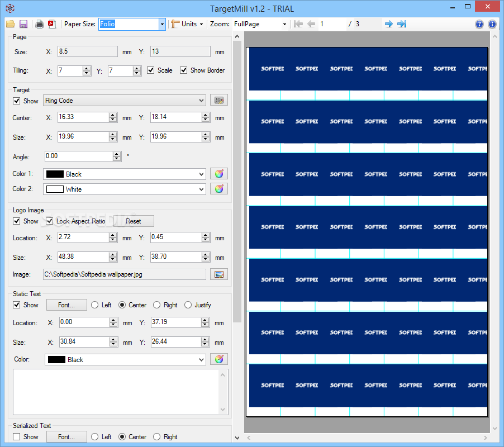Toggle the Scale checkbox
This screenshot has width=504, height=447.
[x=150, y=70]
